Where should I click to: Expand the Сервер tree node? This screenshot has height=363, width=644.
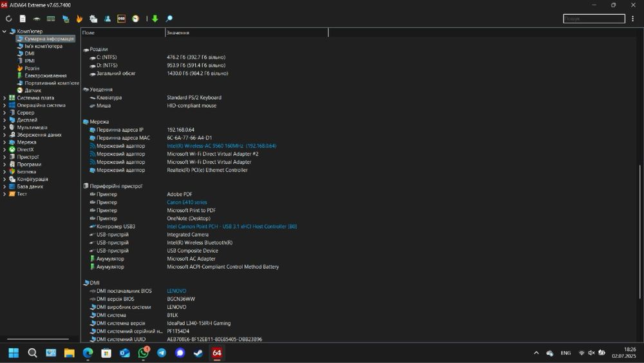tap(5, 113)
